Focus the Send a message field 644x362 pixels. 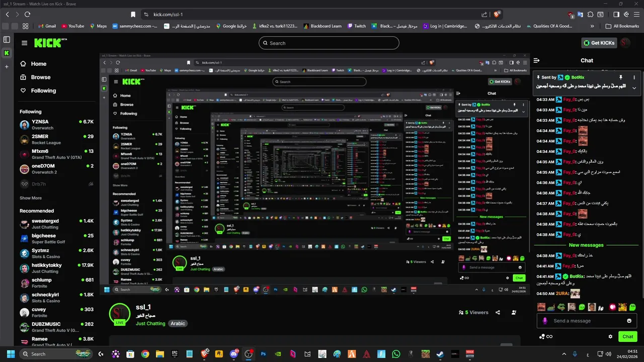587,321
